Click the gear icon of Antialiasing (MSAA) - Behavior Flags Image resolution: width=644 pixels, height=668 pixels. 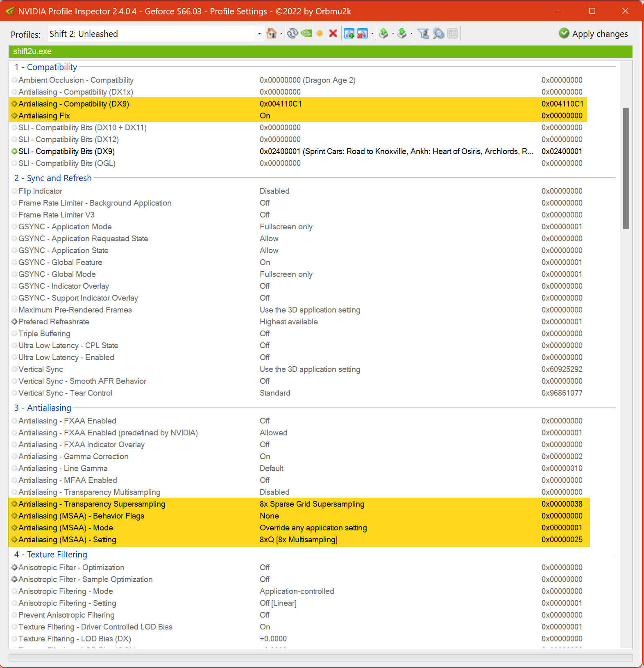[x=14, y=516]
